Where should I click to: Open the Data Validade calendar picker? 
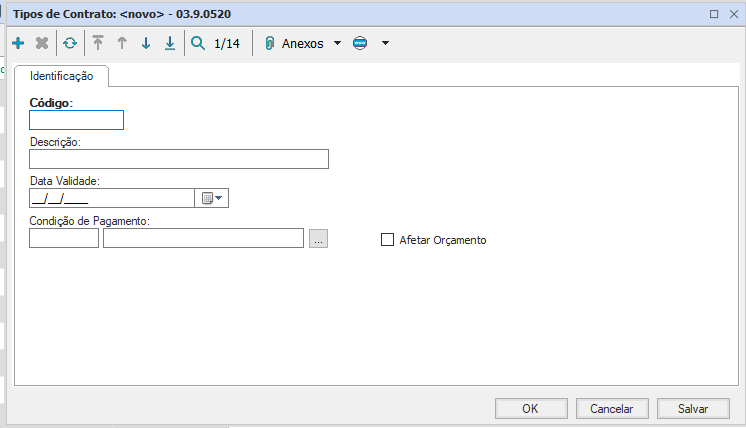click(x=213, y=198)
